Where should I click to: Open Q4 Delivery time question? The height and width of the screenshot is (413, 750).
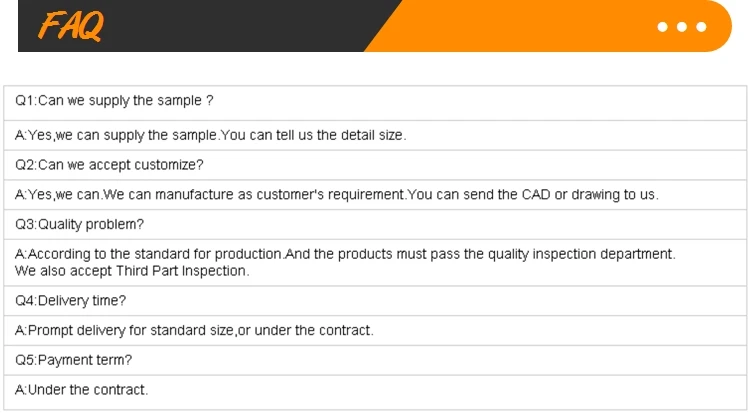pyautogui.click(x=70, y=300)
